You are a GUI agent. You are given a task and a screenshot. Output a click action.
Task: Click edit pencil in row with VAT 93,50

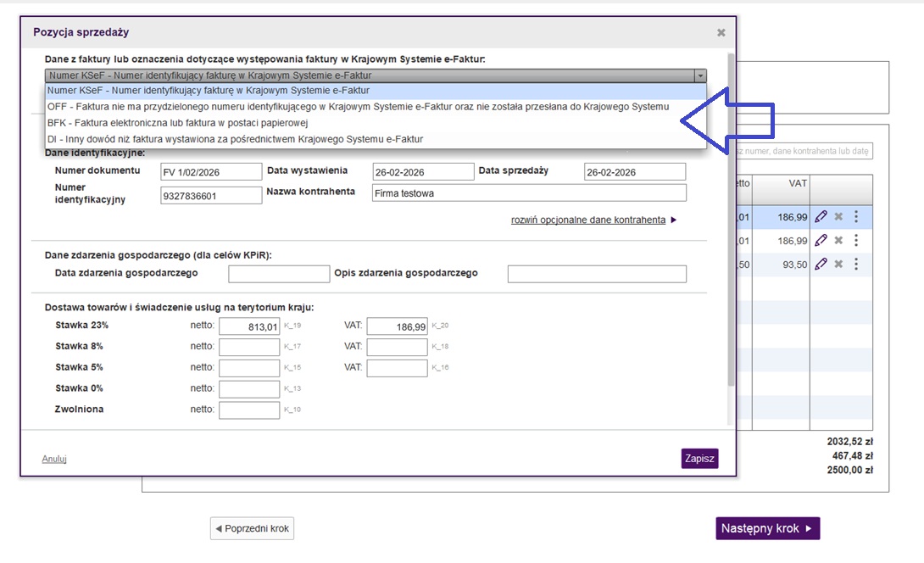click(x=820, y=264)
